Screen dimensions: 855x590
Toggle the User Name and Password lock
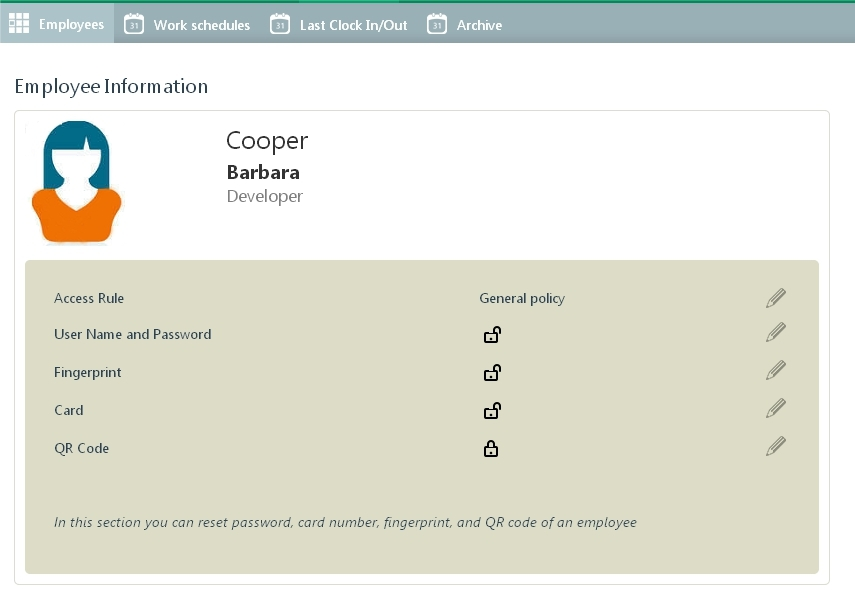click(492, 335)
